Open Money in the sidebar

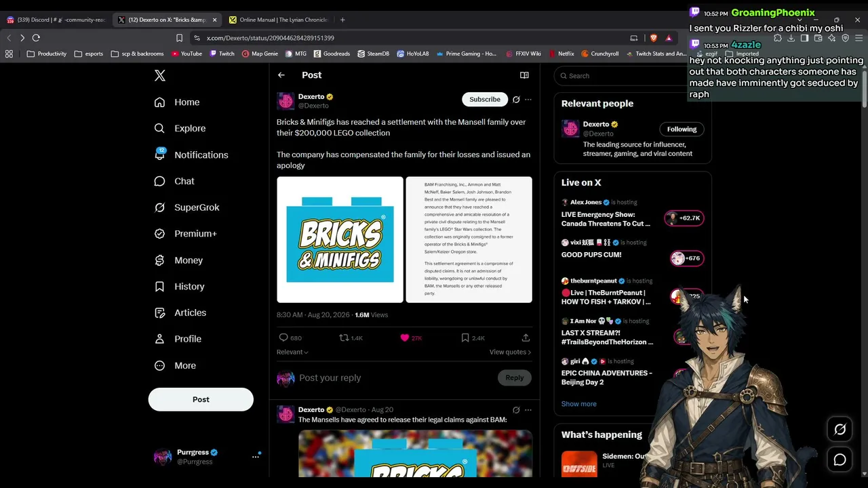pyautogui.click(x=178, y=260)
